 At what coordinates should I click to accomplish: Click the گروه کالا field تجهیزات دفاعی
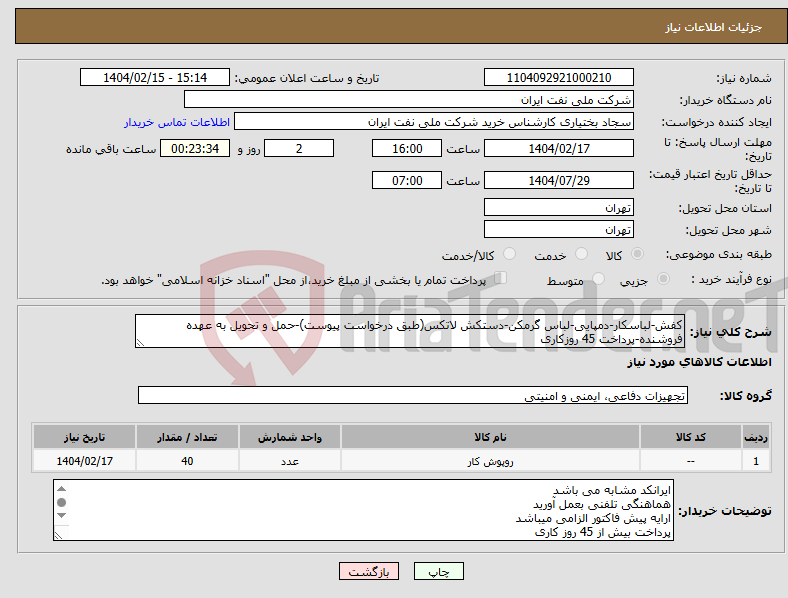coord(413,395)
